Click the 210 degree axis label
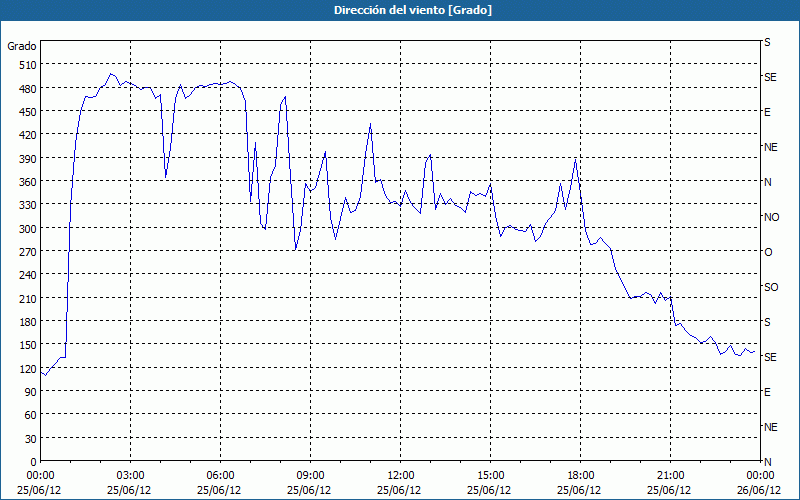 28,298
